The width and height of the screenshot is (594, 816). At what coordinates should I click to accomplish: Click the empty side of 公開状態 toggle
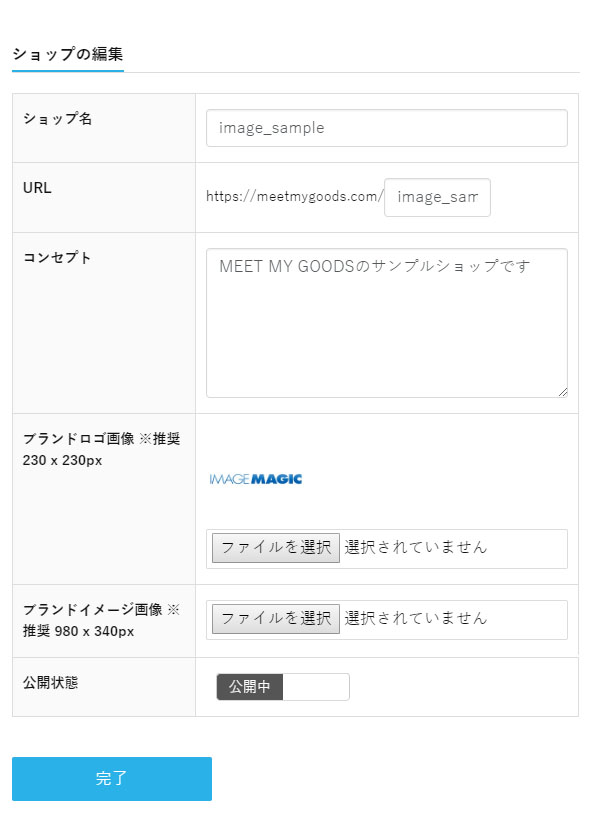click(x=316, y=687)
